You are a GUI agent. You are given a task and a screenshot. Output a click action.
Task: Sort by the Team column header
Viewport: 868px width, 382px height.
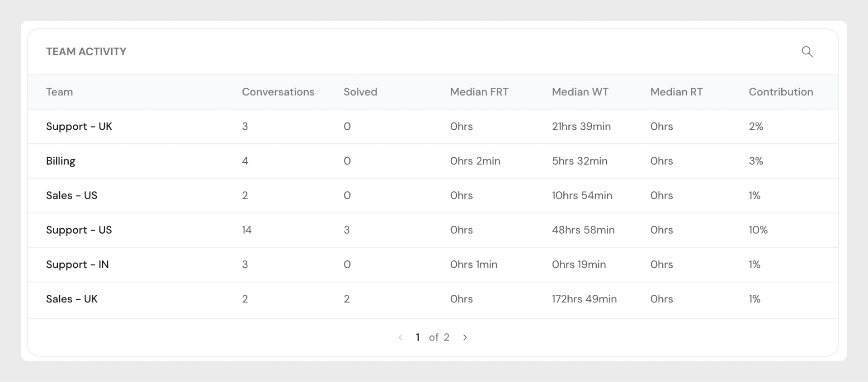click(59, 92)
